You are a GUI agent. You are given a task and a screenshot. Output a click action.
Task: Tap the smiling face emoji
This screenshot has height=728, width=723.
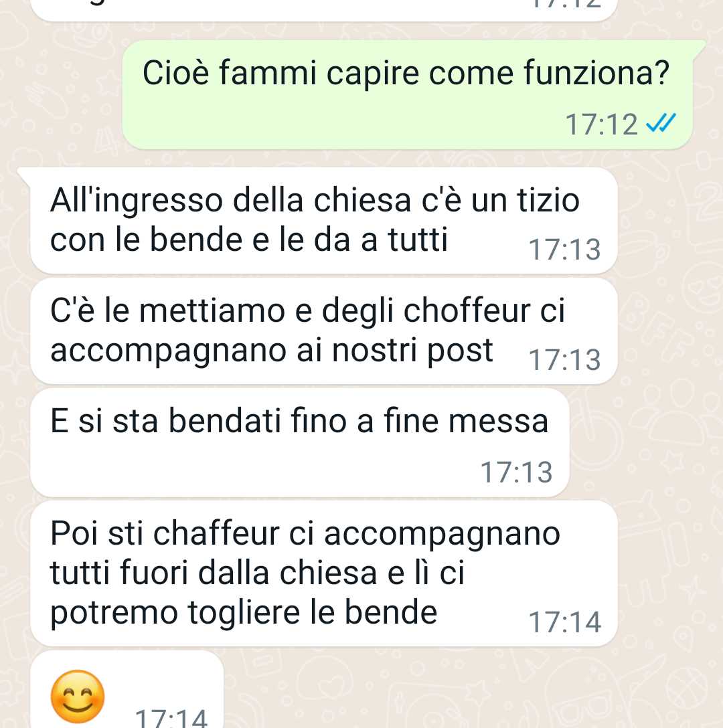(78, 697)
